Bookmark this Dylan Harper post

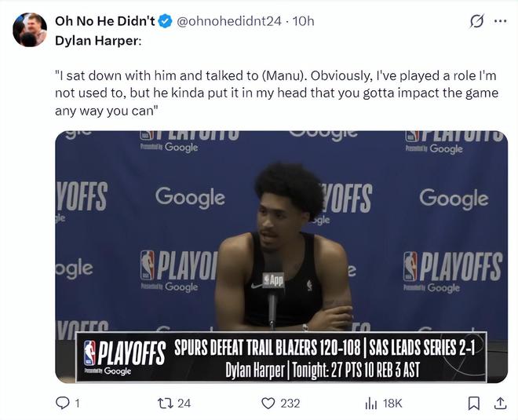tap(474, 403)
